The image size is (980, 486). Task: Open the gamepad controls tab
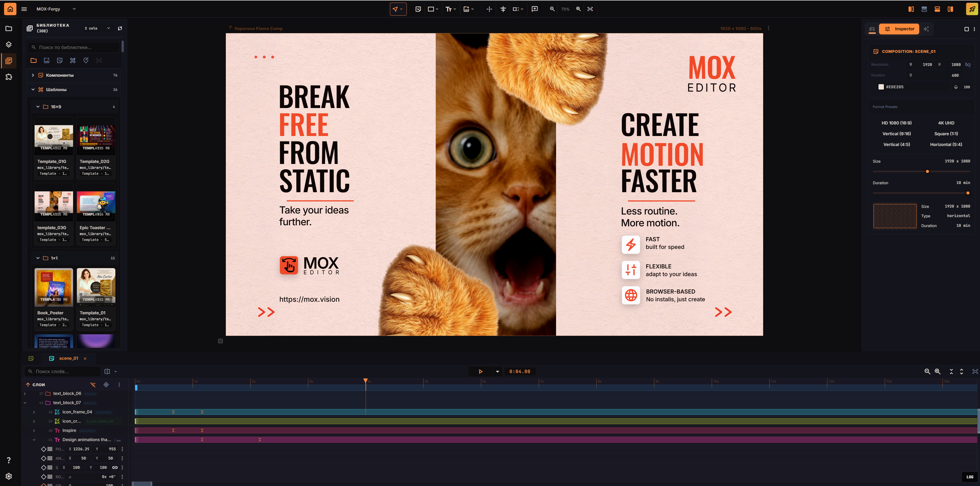pyautogui.click(x=872, y=29)
